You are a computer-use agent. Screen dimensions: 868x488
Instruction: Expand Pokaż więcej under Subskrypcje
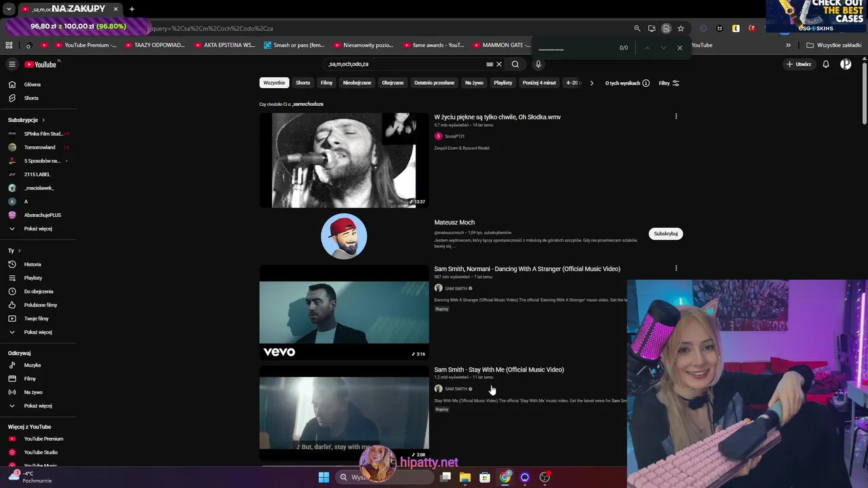[x=38, y=228]
